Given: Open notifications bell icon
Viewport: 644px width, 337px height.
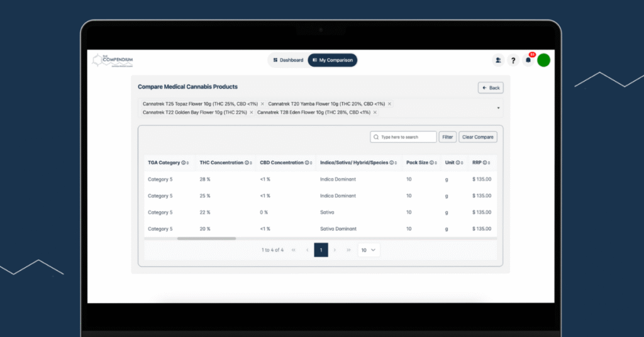Looking at the screenshot, I should pyautogui.click(x=528, y=60).
